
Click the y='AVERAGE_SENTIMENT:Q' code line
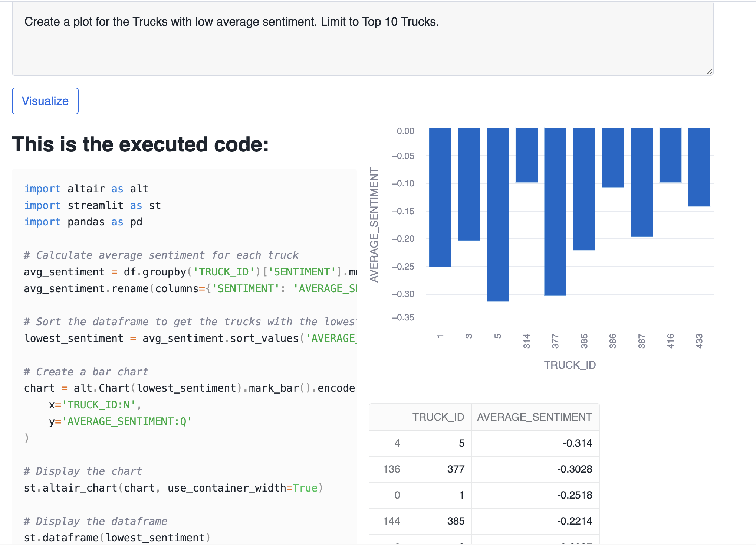point(120,421)
